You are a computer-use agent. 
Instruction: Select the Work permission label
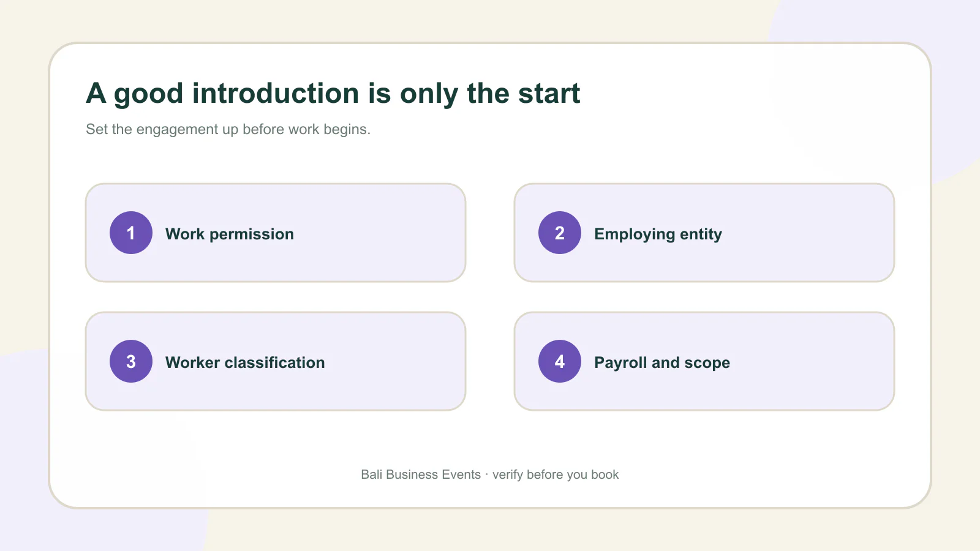230,234
